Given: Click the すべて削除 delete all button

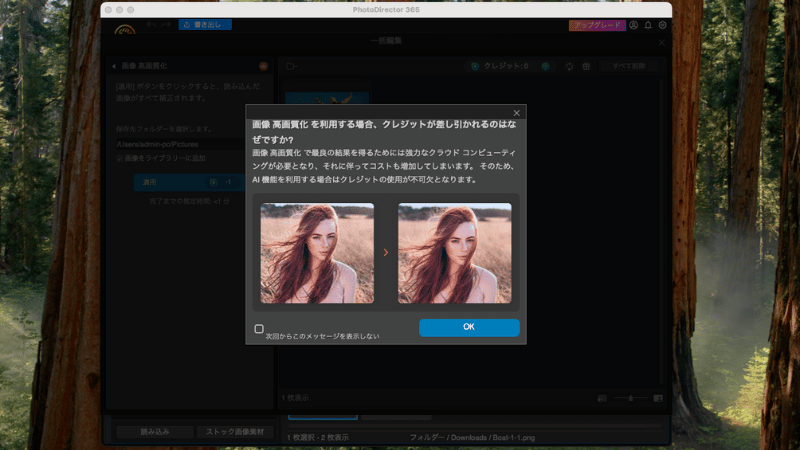Looking at the screenshot, I should point(629,66).
